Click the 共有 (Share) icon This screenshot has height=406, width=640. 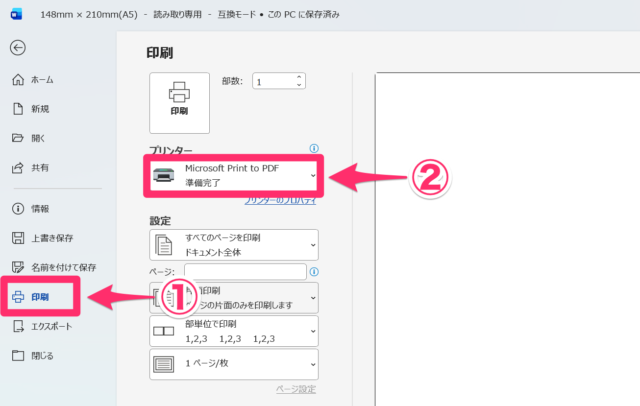coord(18,167)
